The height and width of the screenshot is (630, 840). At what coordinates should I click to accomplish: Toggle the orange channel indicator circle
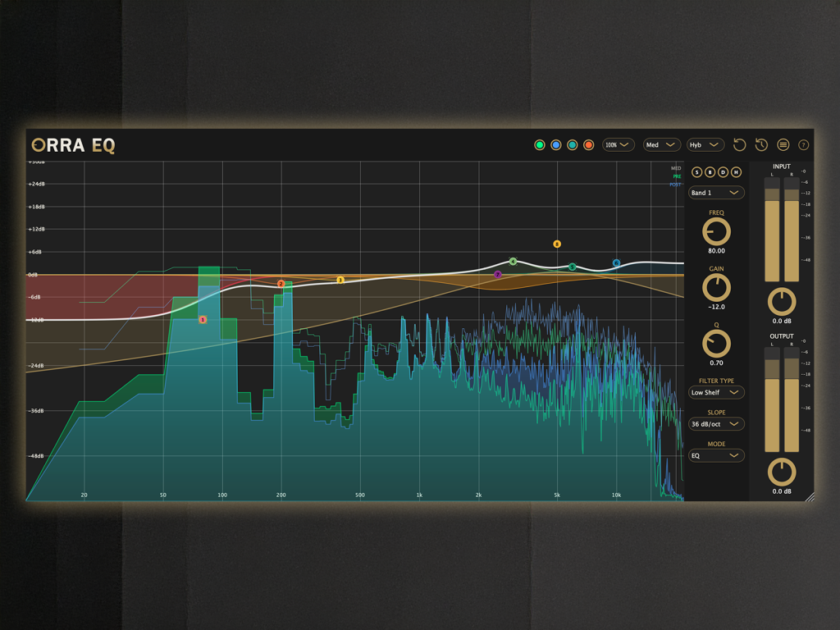click(x=588, y=144)
